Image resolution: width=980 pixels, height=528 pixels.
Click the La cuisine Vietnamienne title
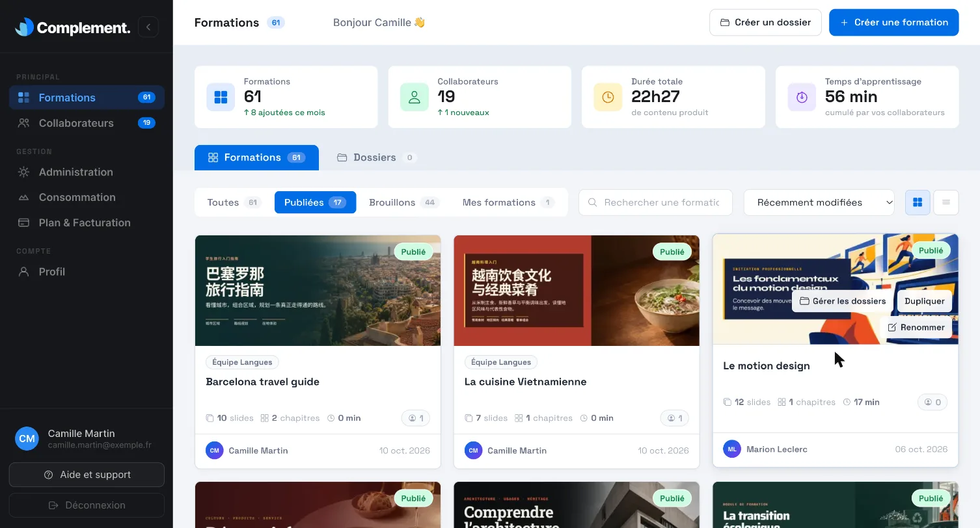(525, 382)
